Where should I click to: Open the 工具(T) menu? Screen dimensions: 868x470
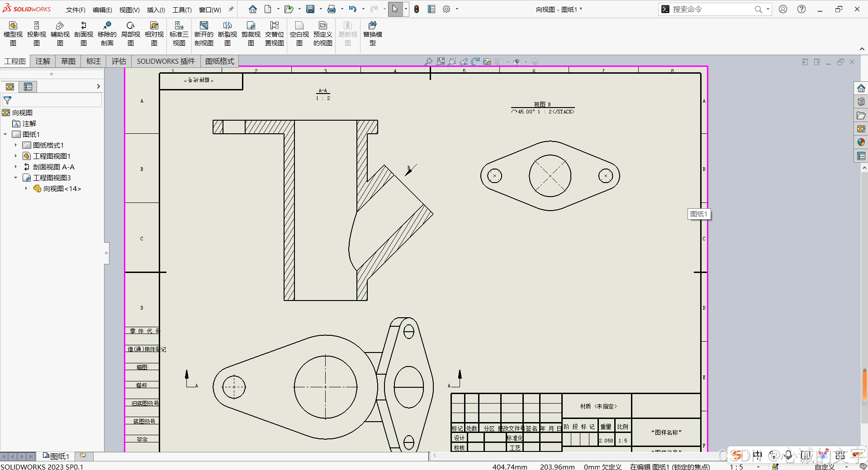(182, 10)
